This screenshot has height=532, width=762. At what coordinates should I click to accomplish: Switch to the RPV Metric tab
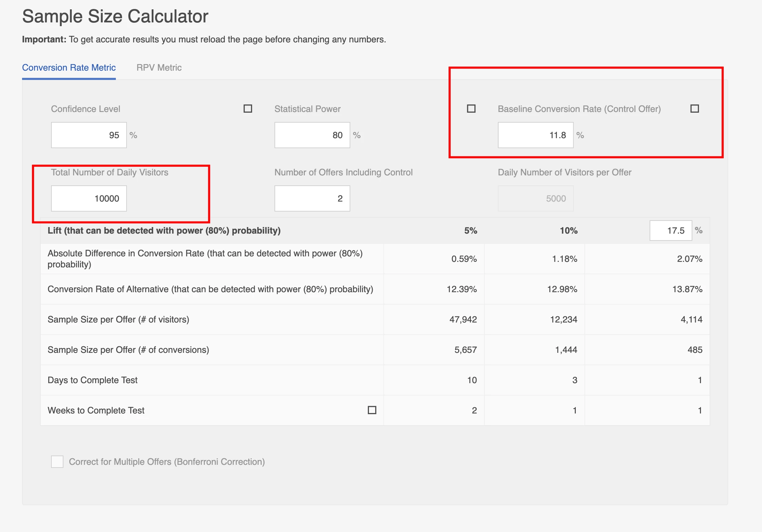[x=159, y=68]
